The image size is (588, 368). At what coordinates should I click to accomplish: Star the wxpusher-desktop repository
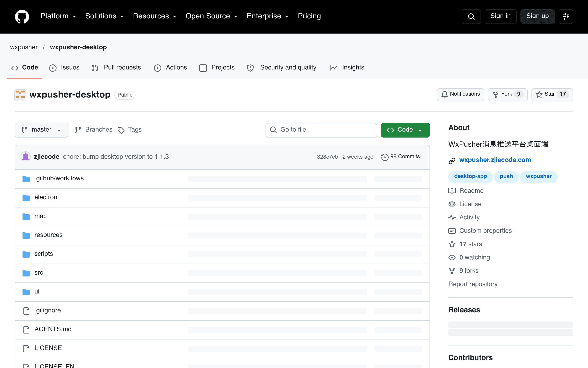click(x=552, y=95)
